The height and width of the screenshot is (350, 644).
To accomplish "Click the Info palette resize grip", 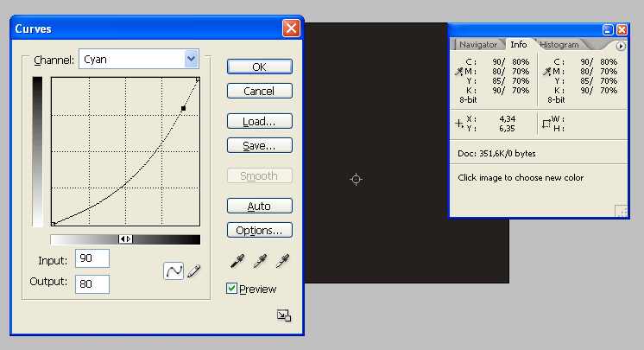I will click(622, 212).
